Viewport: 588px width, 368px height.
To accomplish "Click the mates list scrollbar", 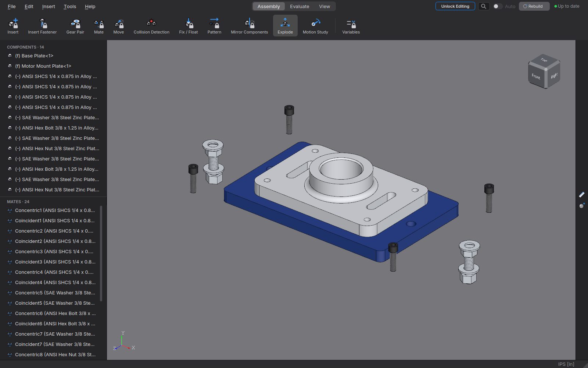I will (101, 254).
